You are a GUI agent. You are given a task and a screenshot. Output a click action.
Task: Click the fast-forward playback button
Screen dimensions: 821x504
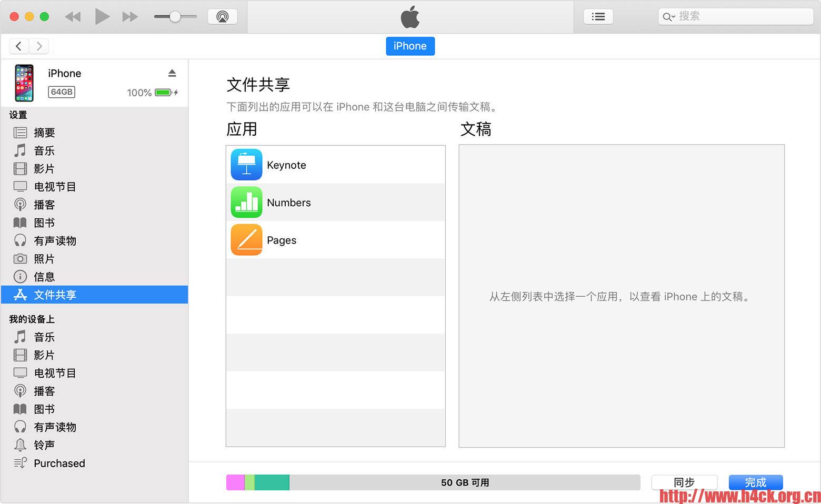click(130, 17)
